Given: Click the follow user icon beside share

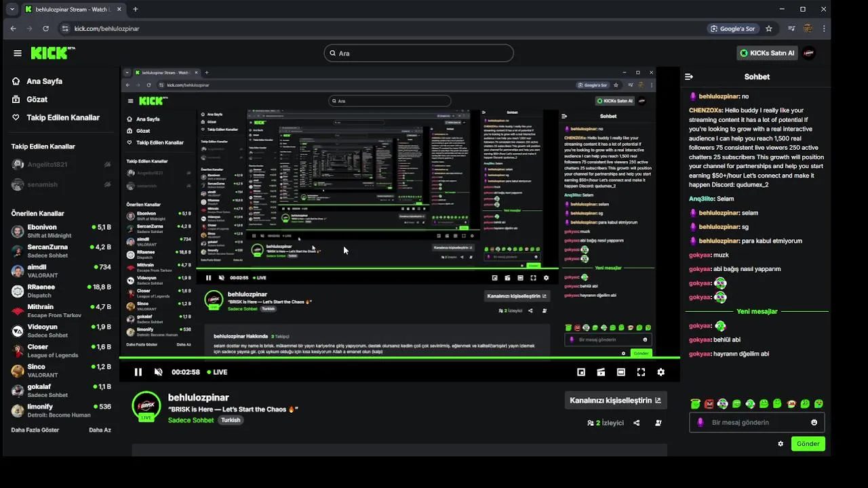Looking at the screenshot, I should (x=658, y=423).
